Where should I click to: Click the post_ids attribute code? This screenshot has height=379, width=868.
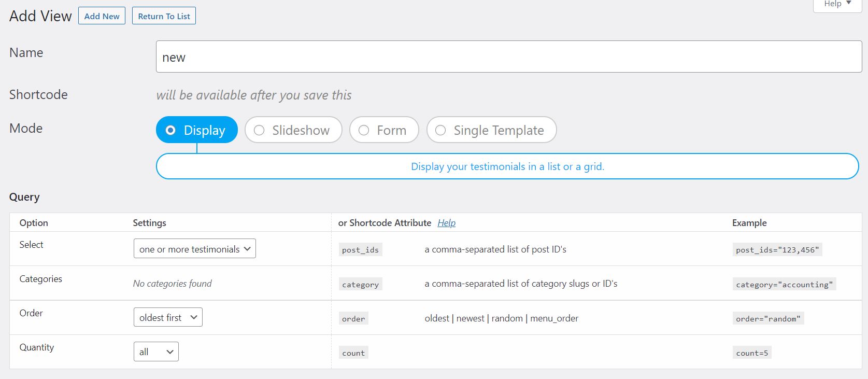coord(360,250)
